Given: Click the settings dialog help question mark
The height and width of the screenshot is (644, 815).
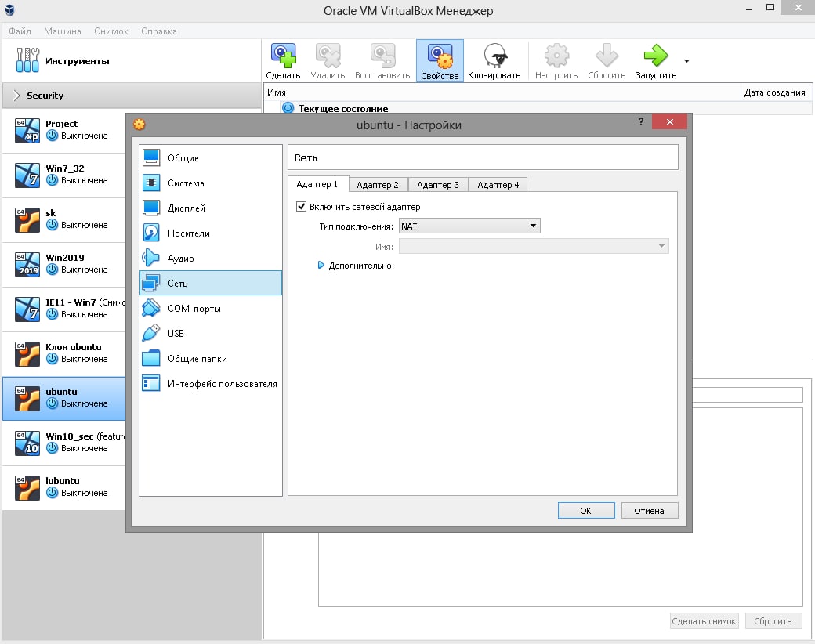Looking at the screenshot, I should (x=641, y=121).
